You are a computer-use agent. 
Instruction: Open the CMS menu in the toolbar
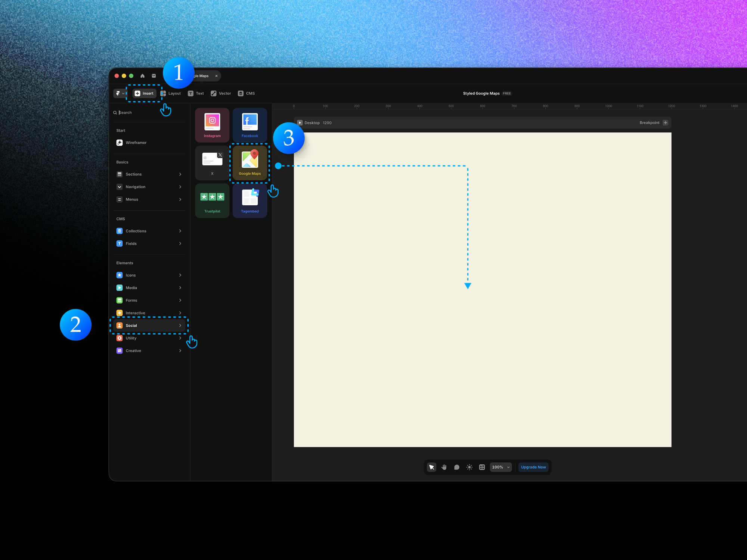(246, 93)
